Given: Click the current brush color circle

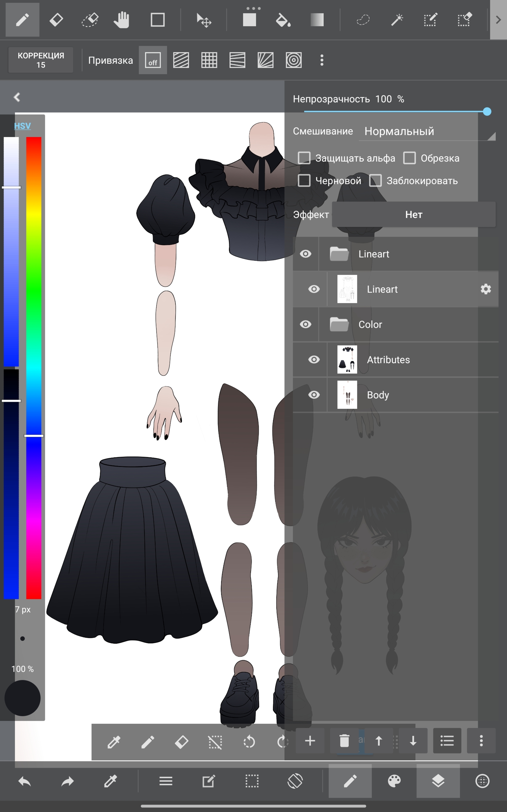Looking at the screenshot, I should click(x=22, y=698).
